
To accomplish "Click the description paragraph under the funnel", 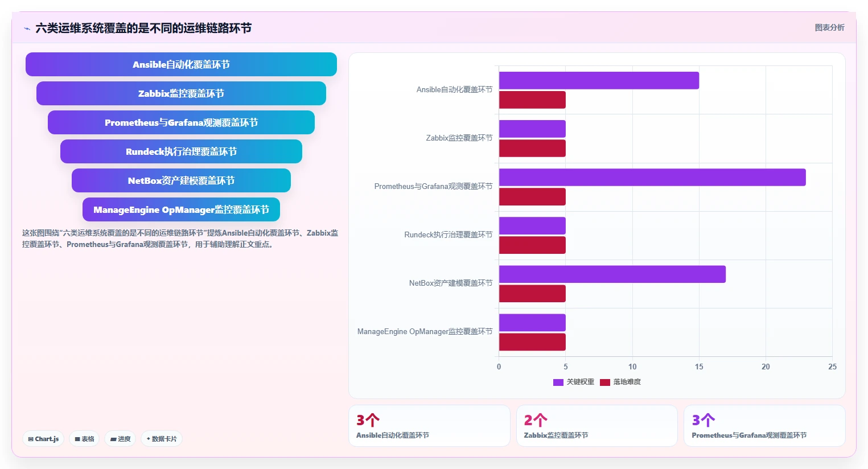I will click(180, 238).
